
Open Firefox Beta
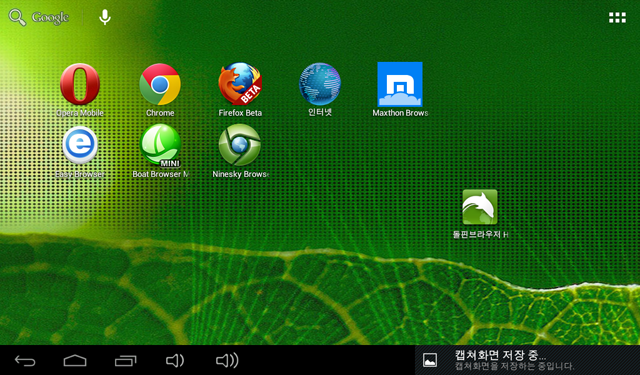pyautogui.click(x=240, y=84)
